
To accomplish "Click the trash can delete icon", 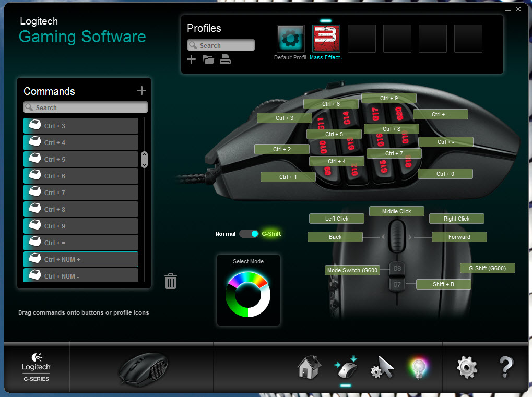I will 171,281.
